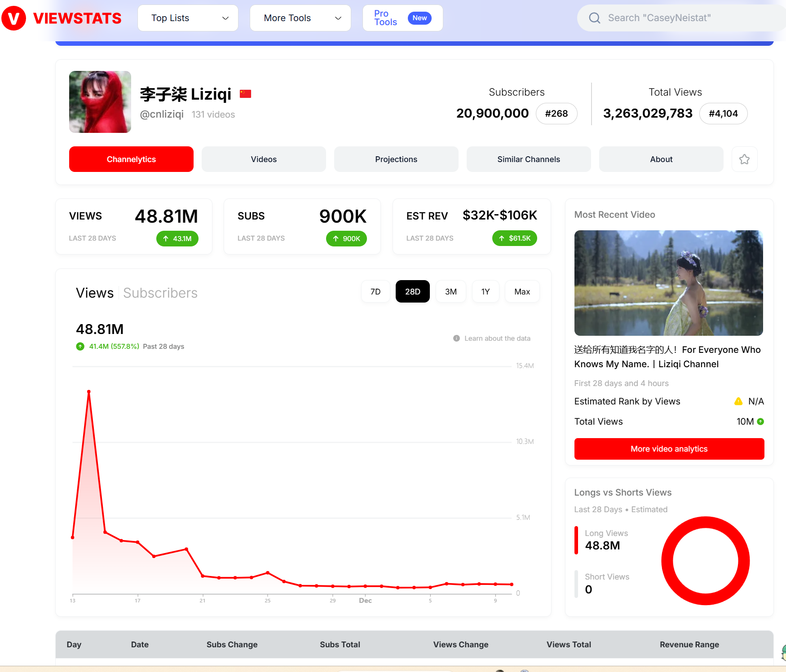Set chart range to 28D

tap(412, 291)
